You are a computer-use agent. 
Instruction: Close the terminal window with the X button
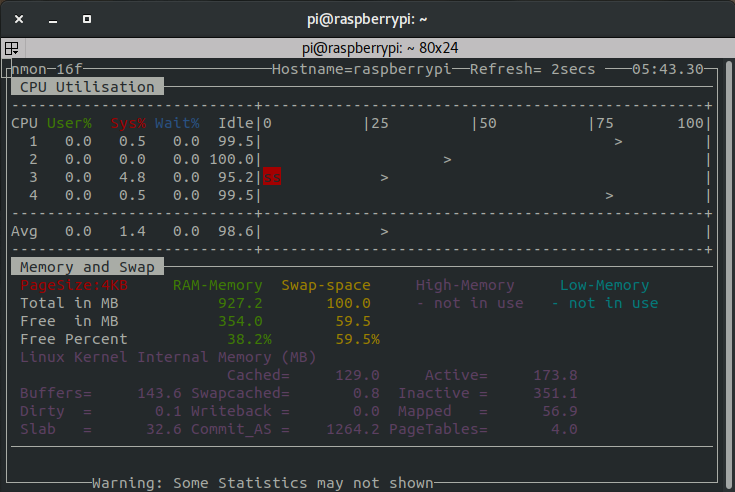click(x=21, y=18)
